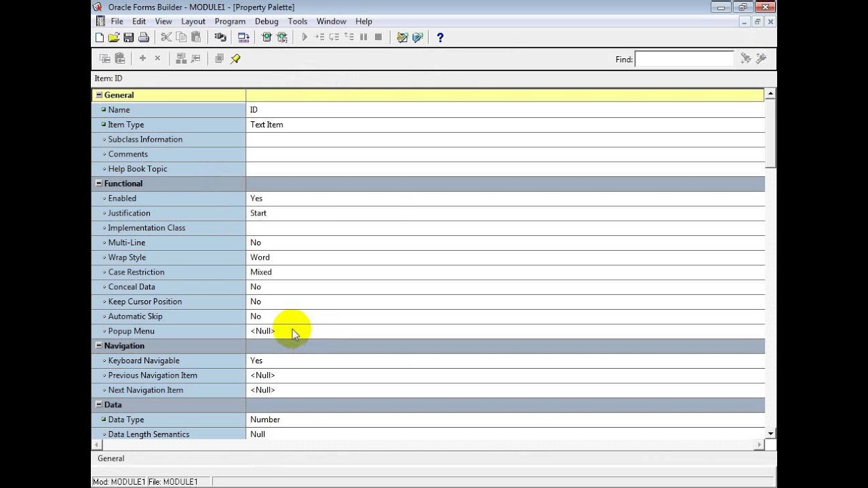Click the Paste clipboard icon in the main toolbar
868x488 pixels.
[x=196, y=37]
